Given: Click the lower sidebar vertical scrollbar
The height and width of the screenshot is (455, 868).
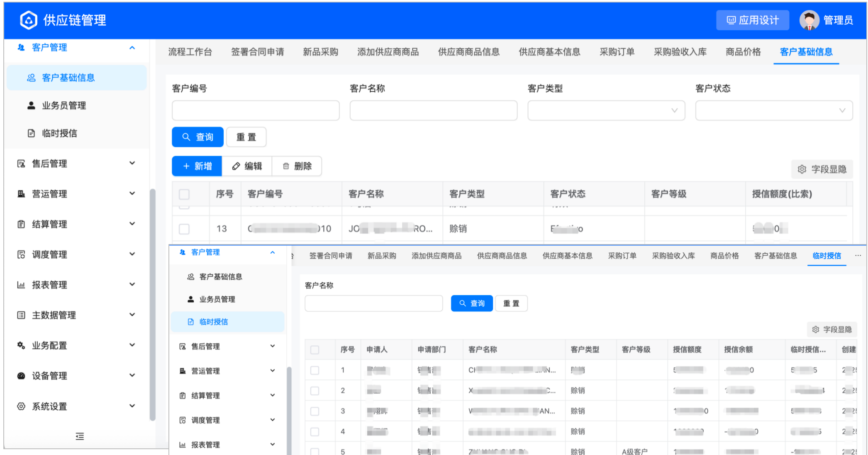Looking at the screenshot, I should tap(289, 411).
